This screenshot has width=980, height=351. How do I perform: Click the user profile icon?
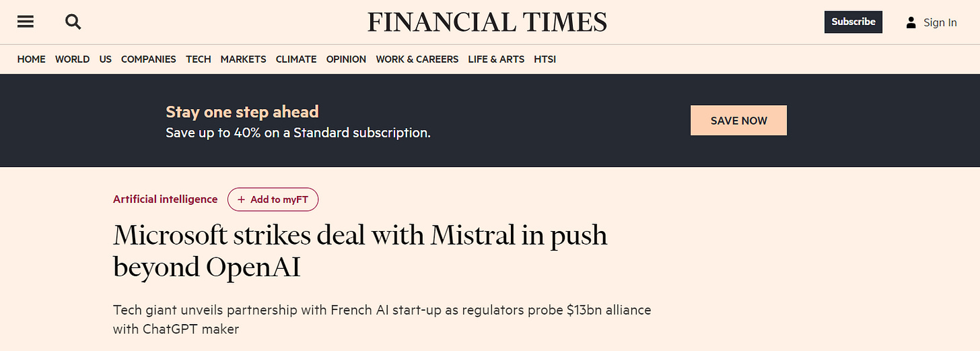pyautogui.click(x=911, y=22)
